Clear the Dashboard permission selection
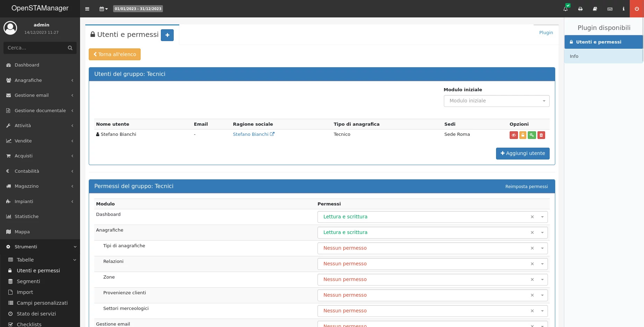This screenshot has width=644, height=327. click(532, 217)
